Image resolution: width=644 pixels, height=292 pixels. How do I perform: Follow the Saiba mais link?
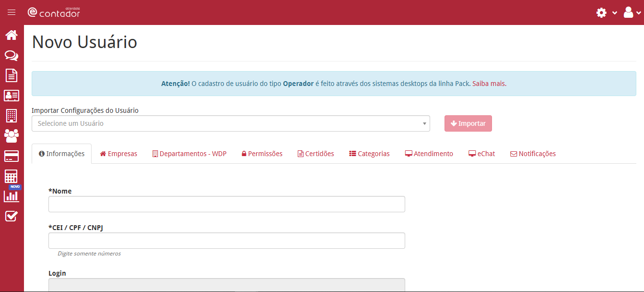point(489,84)
